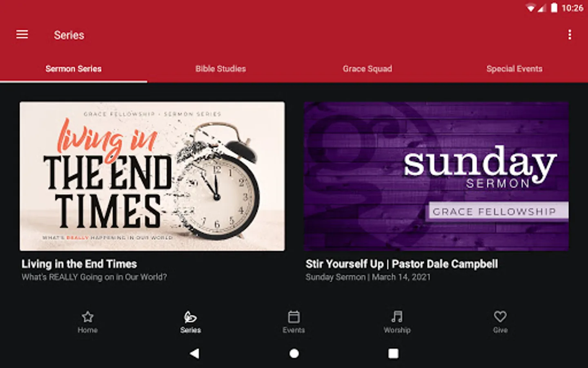Viewport: 588px width, 368px height.
Task: Open the three-dot overflow menu
Action: (x=570, y=34)
